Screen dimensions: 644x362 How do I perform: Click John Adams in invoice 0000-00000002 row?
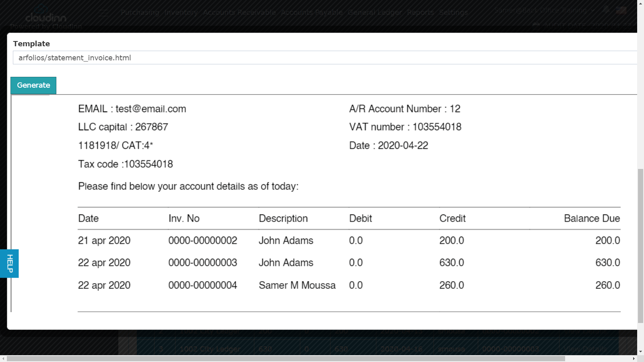click(286, 241)
